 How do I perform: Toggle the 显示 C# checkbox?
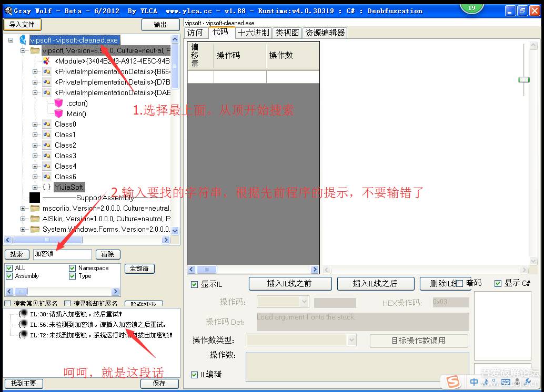tap(498, 284)
